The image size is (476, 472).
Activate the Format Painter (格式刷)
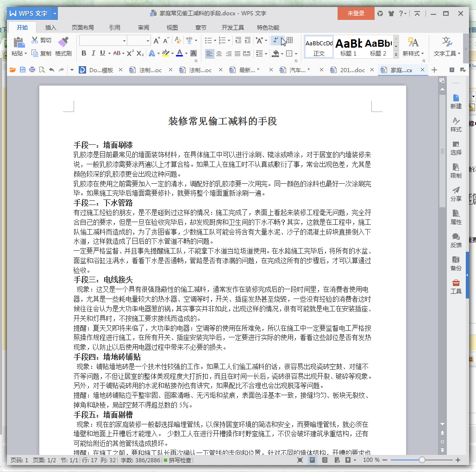pyautogui.click(x=63, y=47)
